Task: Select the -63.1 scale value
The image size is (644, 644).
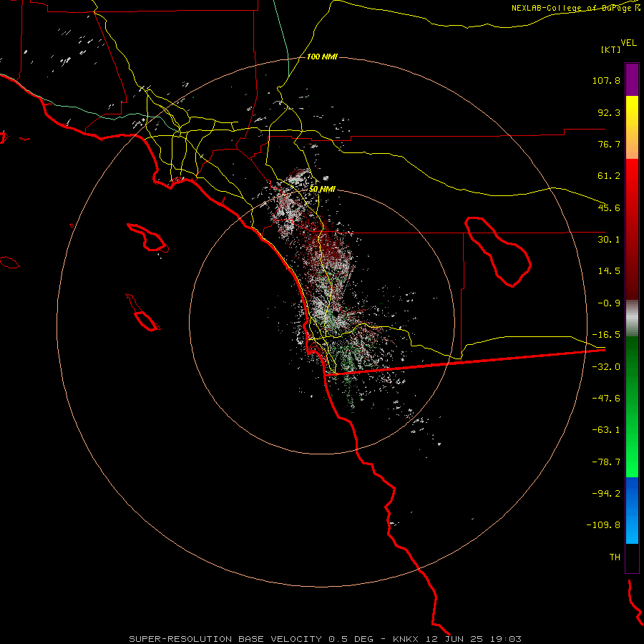Action: click(x=606, y=430)
